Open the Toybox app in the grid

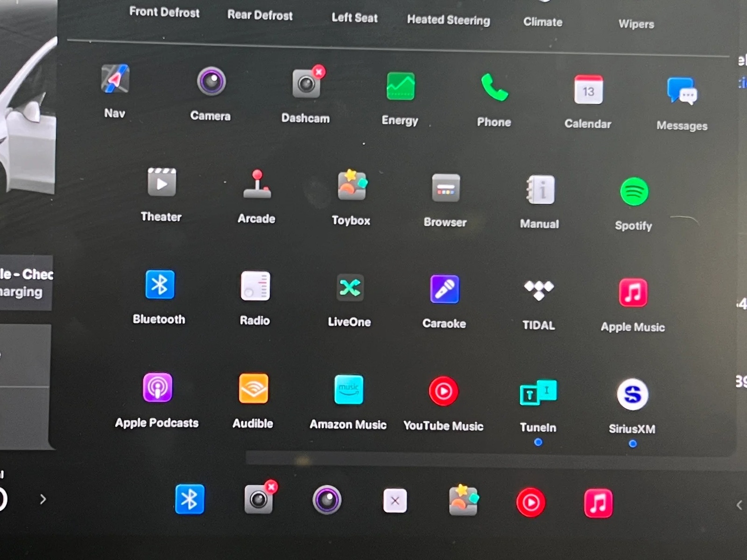352,186
